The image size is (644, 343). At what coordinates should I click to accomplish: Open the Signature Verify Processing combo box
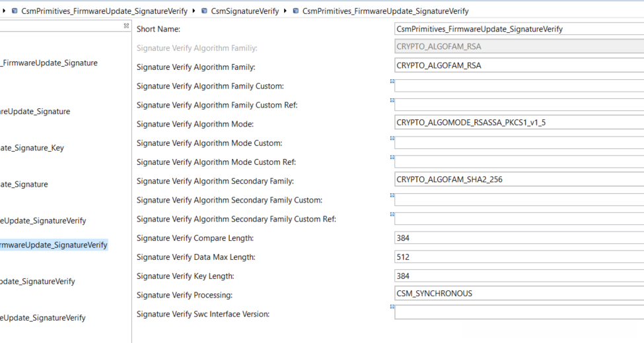tap(519, 294)
